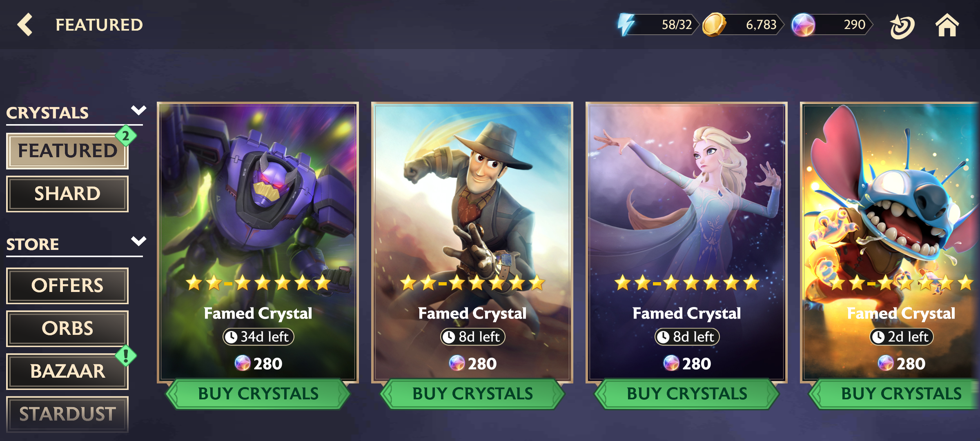Tap the gold coin currency icon
The image size is (980, 441).
point(714,24)
